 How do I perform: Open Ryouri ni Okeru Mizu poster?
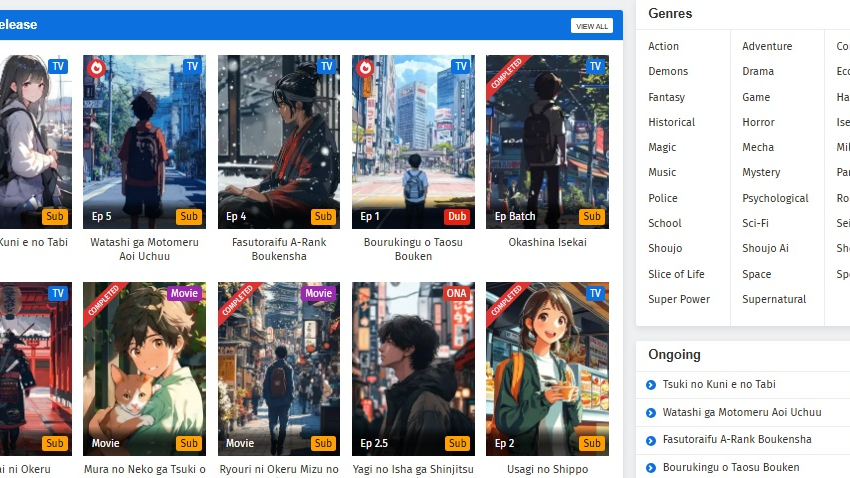pos(279,369)
